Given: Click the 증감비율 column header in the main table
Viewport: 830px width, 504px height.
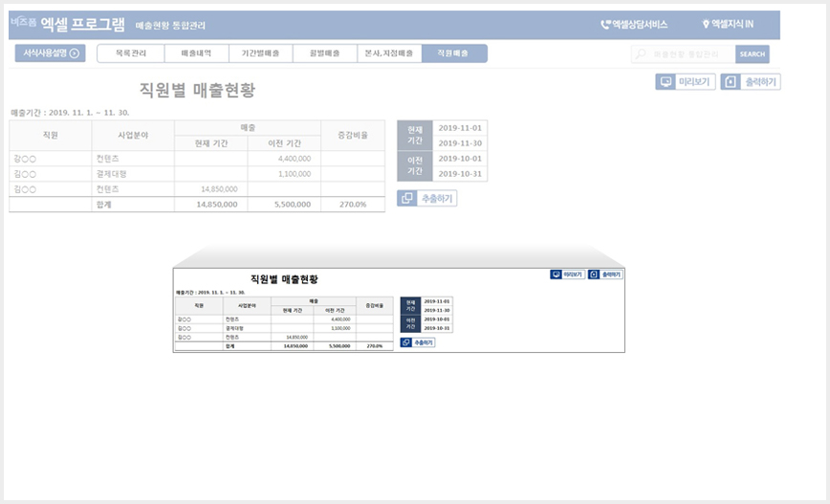Looking at the screenshot, I should [x=353, y=136].
